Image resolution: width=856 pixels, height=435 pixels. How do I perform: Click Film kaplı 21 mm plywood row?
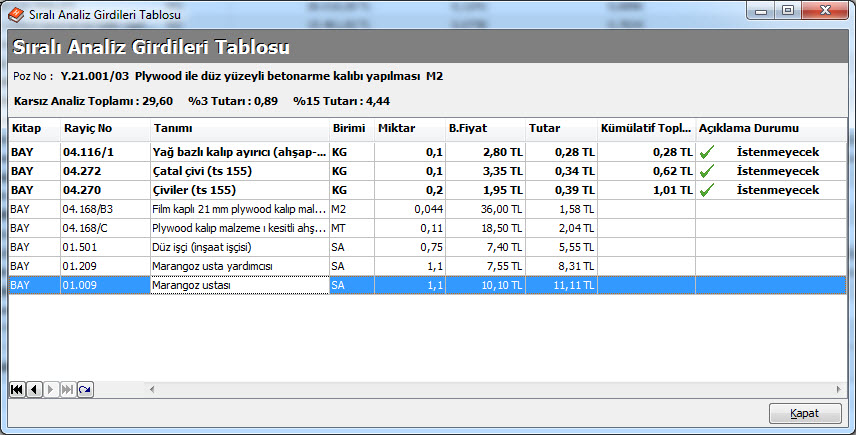click(238, 209)
